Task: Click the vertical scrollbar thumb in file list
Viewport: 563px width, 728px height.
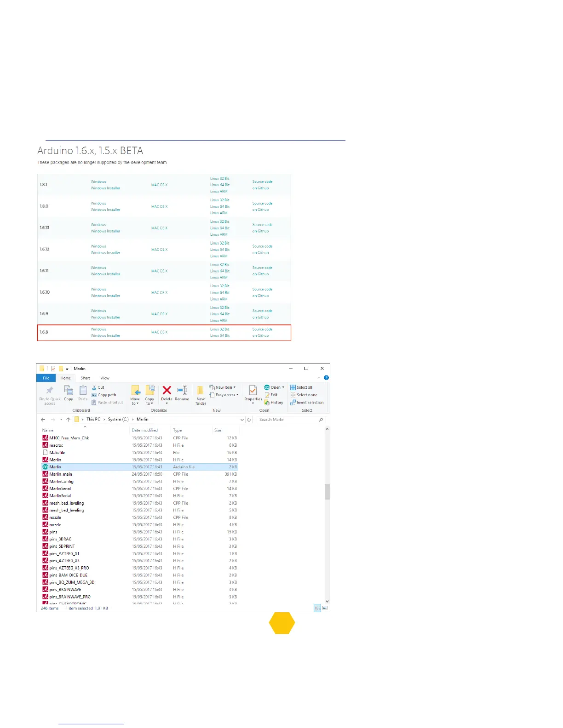Action: [327, 491]
